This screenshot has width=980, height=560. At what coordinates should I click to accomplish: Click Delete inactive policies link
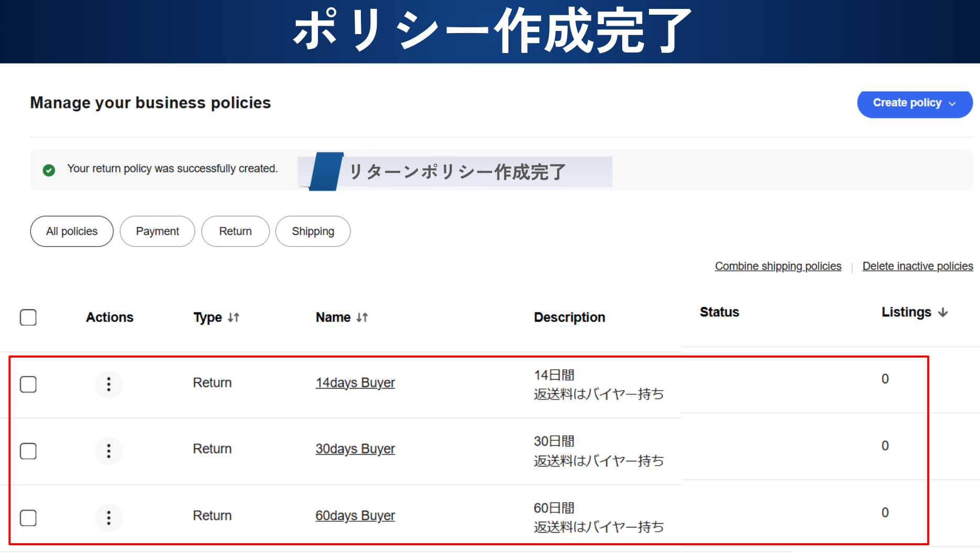click(x=917, y=266)
